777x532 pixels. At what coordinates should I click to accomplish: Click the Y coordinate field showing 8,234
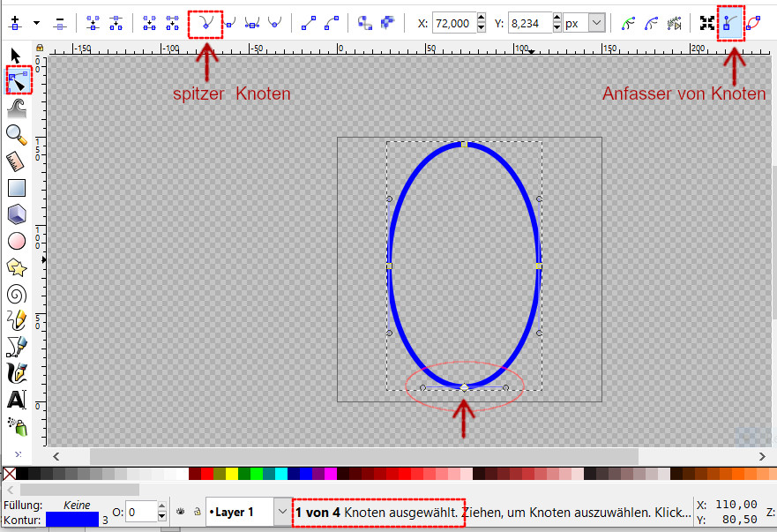tap(529, 23)
